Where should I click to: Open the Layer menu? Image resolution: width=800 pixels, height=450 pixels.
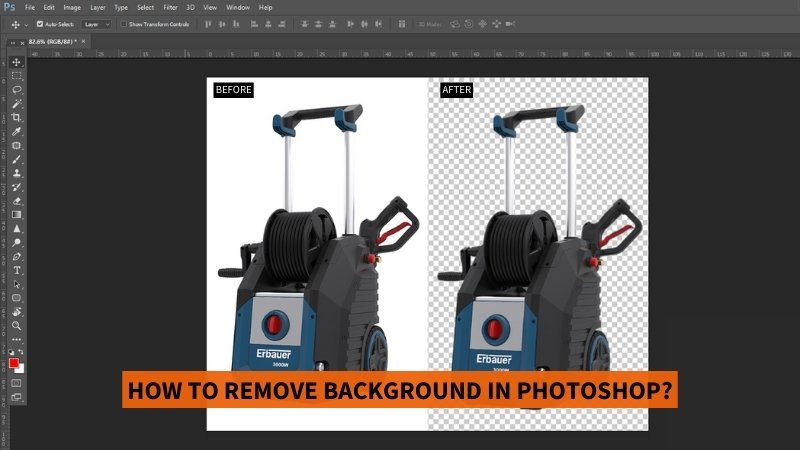tap(97, 8)
